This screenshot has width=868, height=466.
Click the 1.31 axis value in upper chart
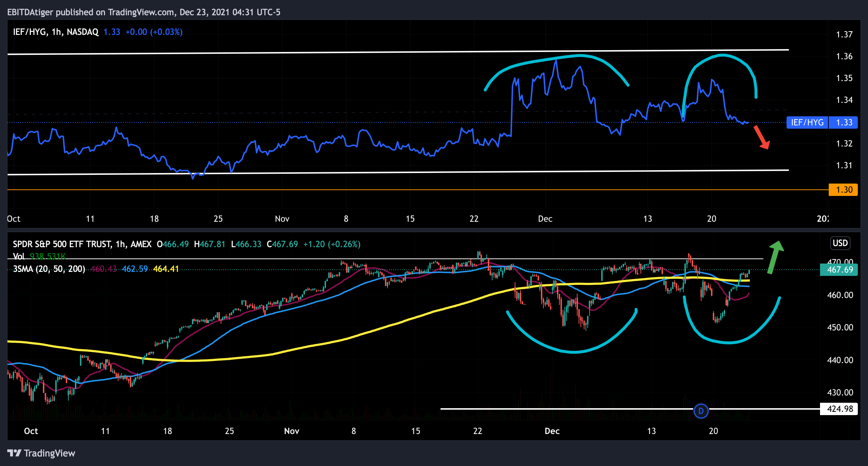pos(844,165)
